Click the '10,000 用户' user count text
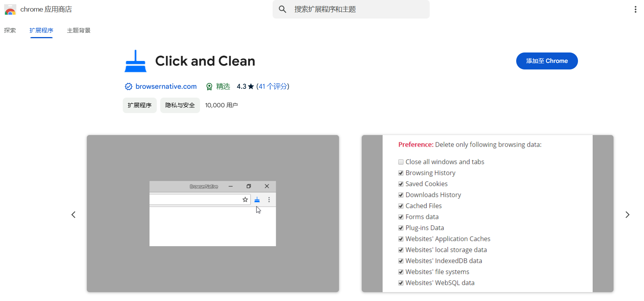 click(221, 105)
